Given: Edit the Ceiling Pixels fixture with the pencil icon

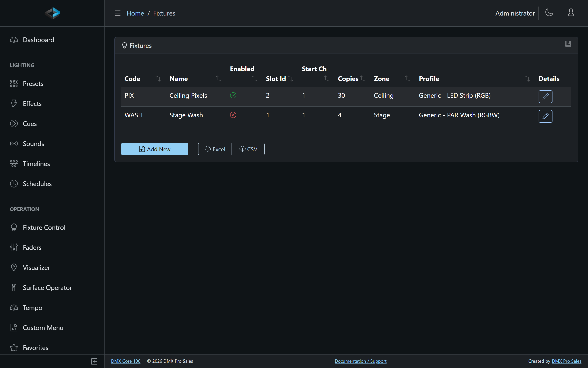Looking at the screenshot, I should [545, 97].
